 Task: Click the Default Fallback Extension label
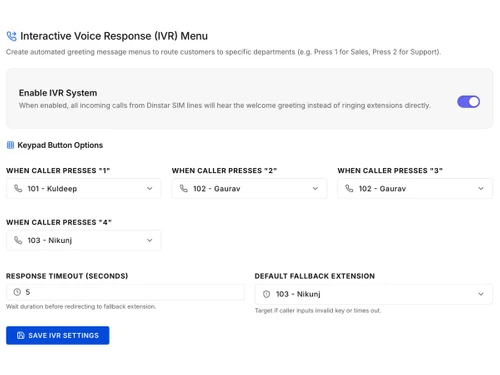[x=315, y=276]
